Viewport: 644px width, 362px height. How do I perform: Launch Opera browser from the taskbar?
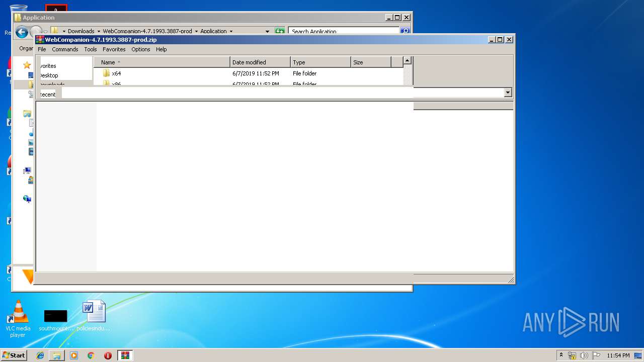108,355
